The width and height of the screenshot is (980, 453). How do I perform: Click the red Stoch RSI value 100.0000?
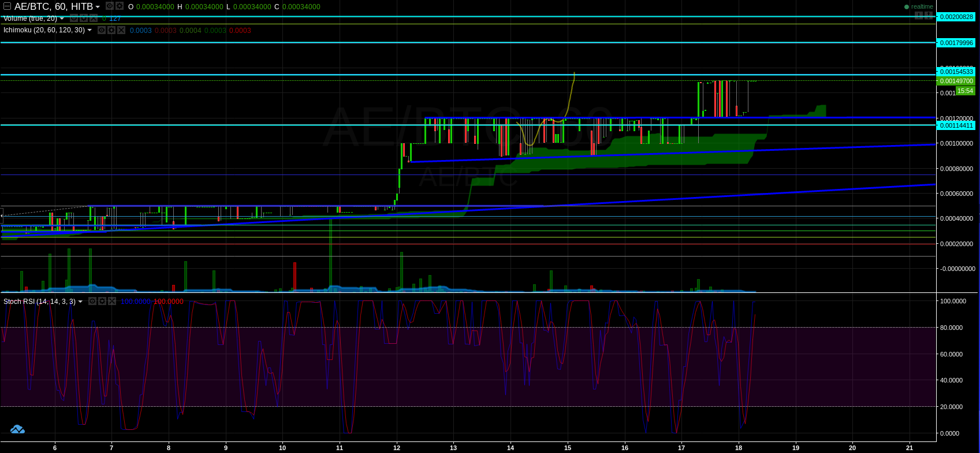[x=169, y=302]
